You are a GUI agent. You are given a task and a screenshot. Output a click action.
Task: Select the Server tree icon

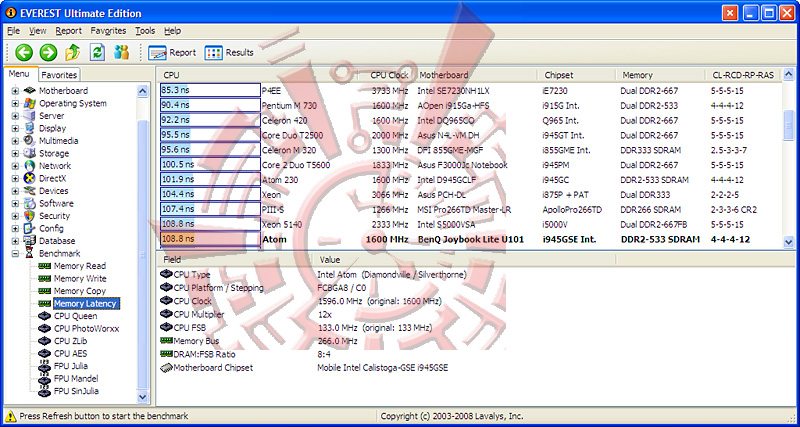[30, 116]
